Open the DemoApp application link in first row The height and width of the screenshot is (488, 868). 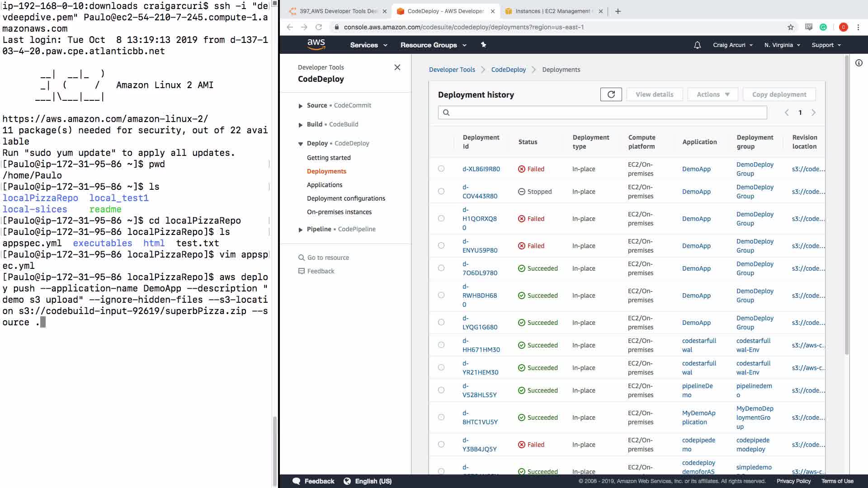[696, 169]
